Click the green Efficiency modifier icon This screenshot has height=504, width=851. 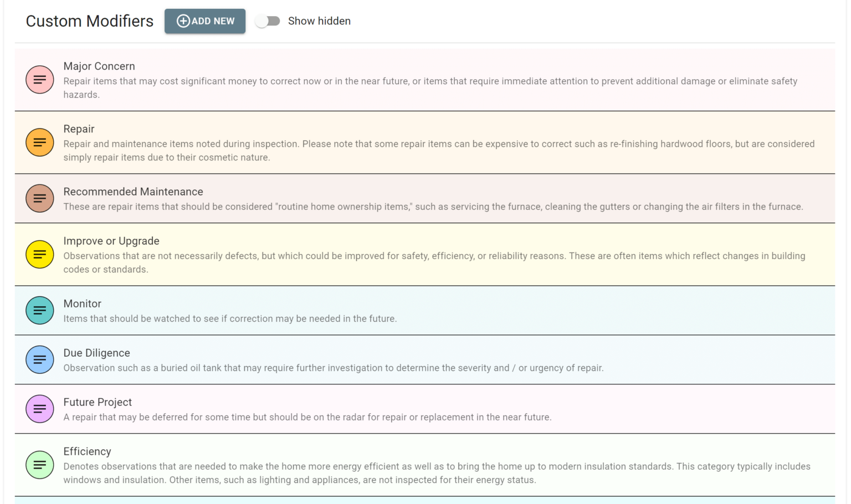coord(39,465)
